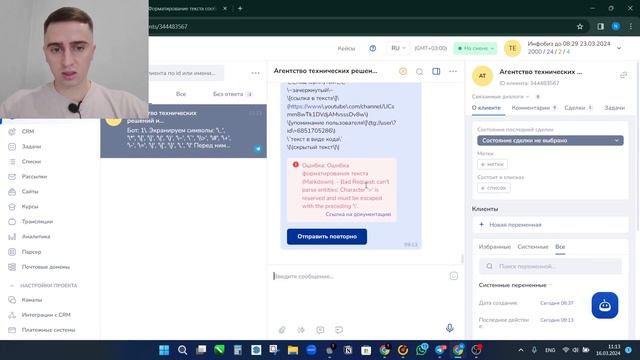Select 'Избранные' variables tab
The width and height of the screenshot is (640, 360).
click(495, 247)
